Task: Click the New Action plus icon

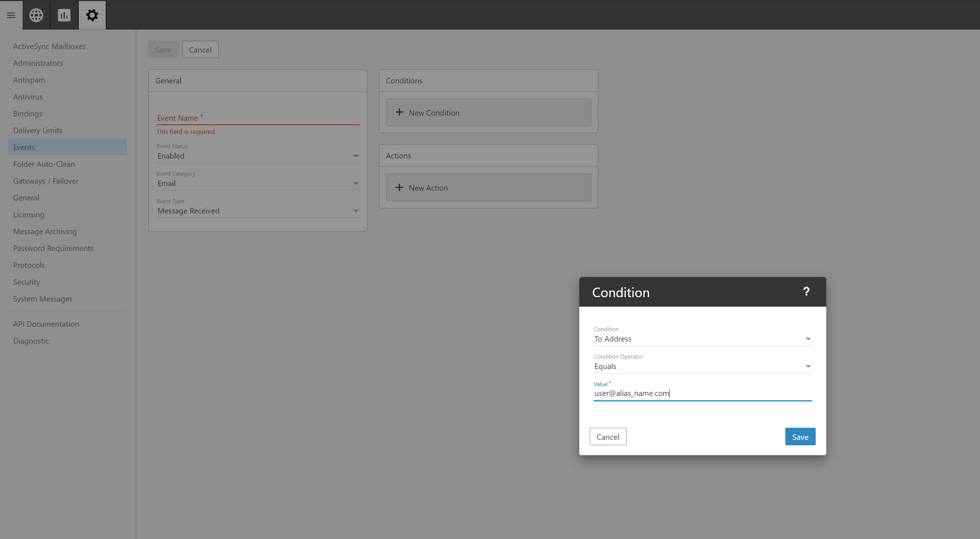Action: [399, 187]
